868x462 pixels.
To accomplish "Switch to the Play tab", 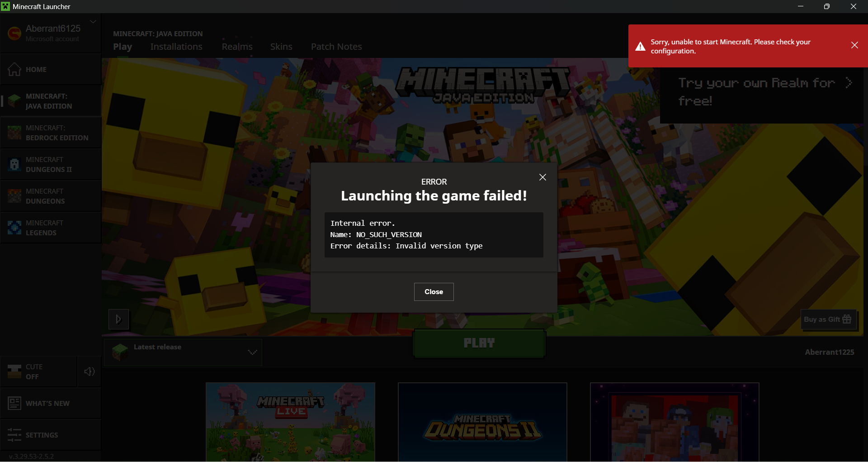I will [x=123, y=47].
